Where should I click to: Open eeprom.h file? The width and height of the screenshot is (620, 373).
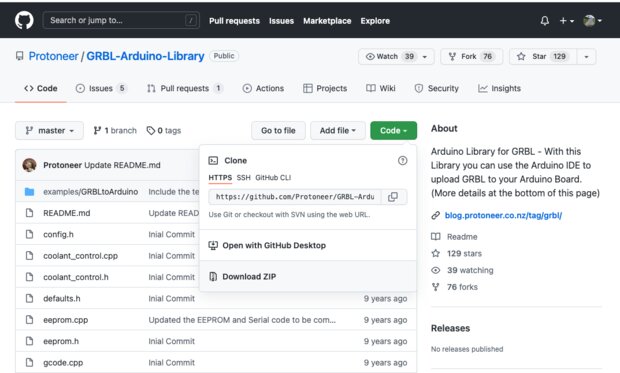(x=61, y=341)
